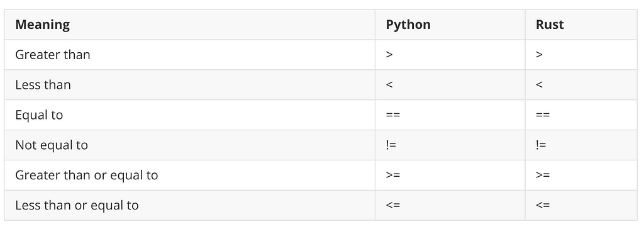Click the Python == operator cell

tap(450, 114)
